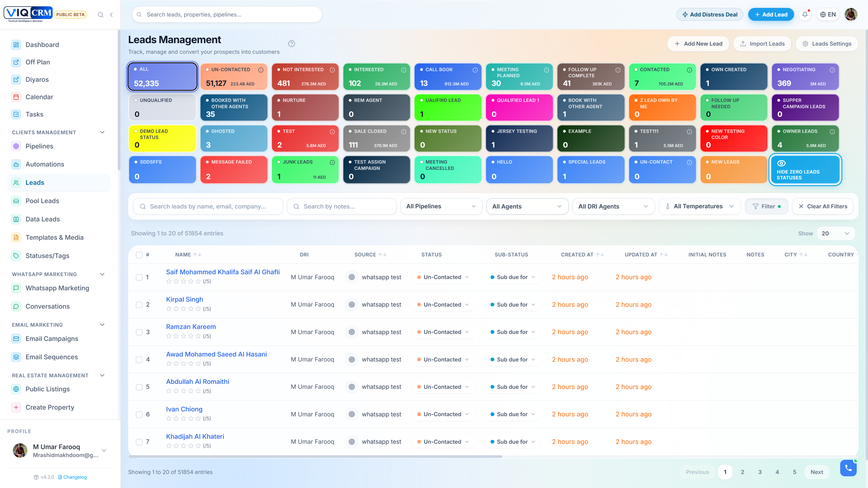Click the sidebar search magnifier icon
This screenshot has height=488, width=868.
click(100, 14)
